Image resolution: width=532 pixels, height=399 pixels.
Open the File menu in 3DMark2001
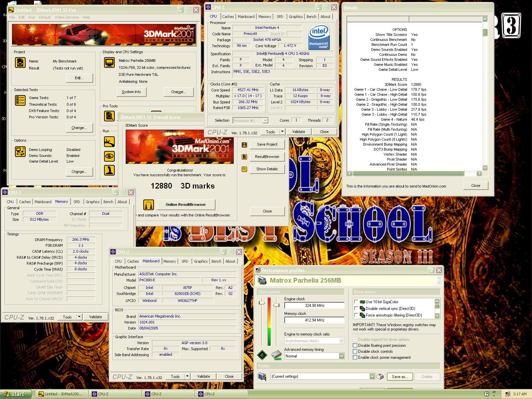tap(12, 17)
